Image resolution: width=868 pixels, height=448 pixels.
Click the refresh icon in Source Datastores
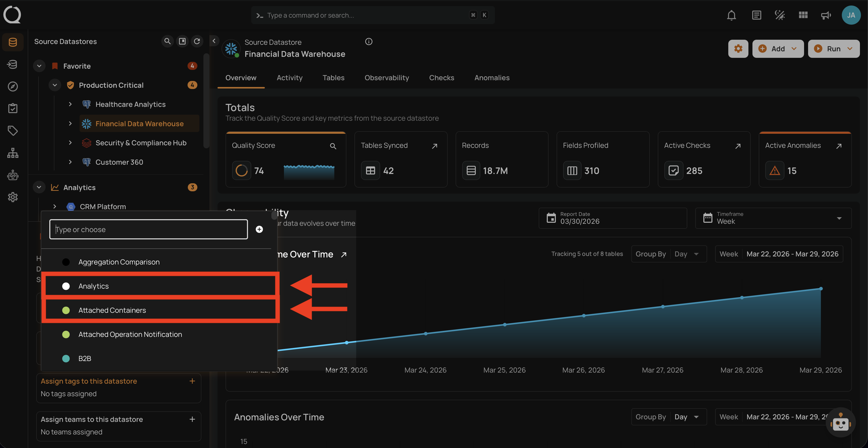click(197, 41)
